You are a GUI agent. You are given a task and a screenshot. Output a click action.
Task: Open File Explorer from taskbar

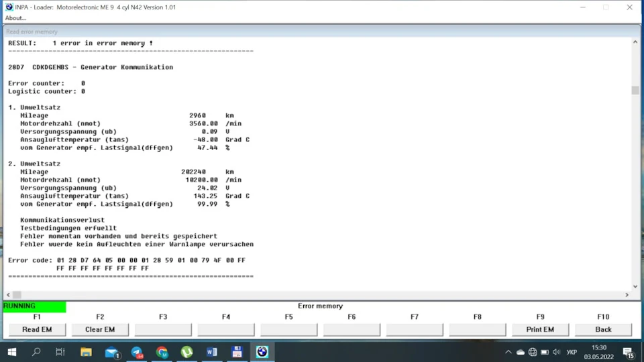[86, 352]
